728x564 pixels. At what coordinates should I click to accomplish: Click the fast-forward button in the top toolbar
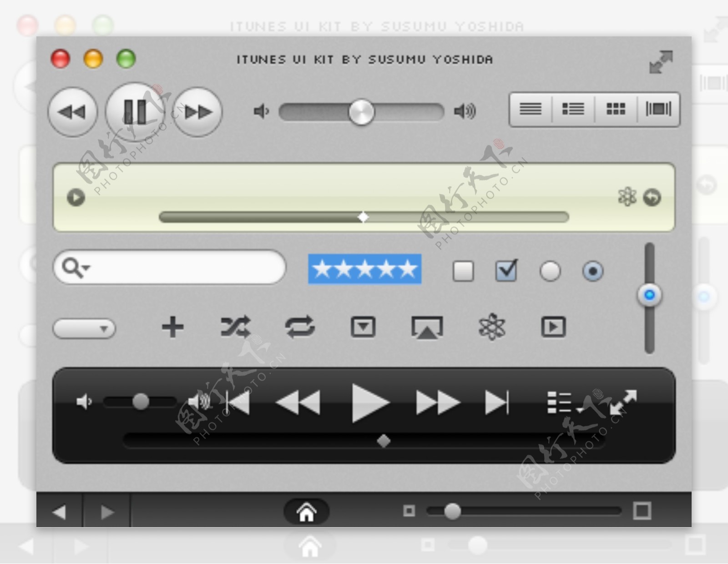coord(198,112)
